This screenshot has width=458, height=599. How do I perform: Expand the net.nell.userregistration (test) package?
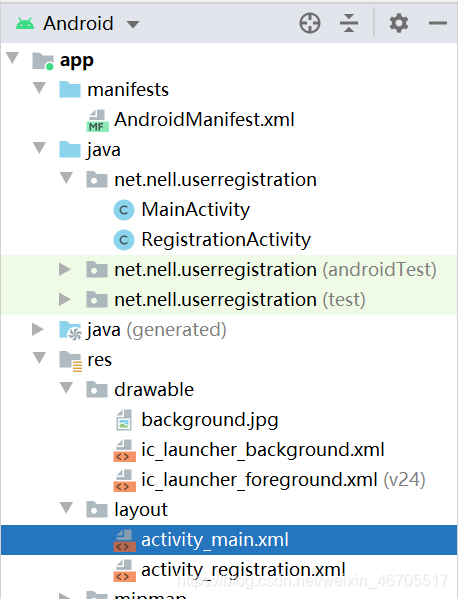[x=65, y=299]
